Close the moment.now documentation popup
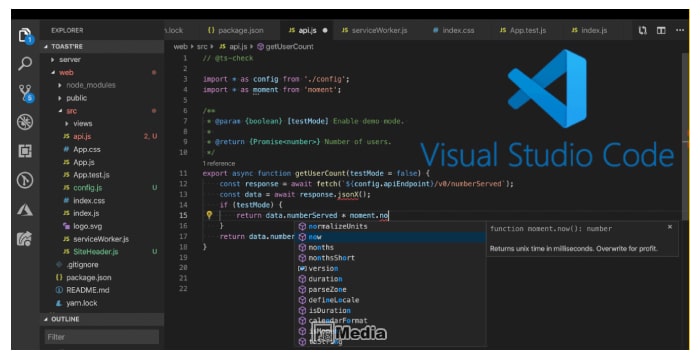Image resolution: width=700 pixels, height=360 pixels. point(670,227)
